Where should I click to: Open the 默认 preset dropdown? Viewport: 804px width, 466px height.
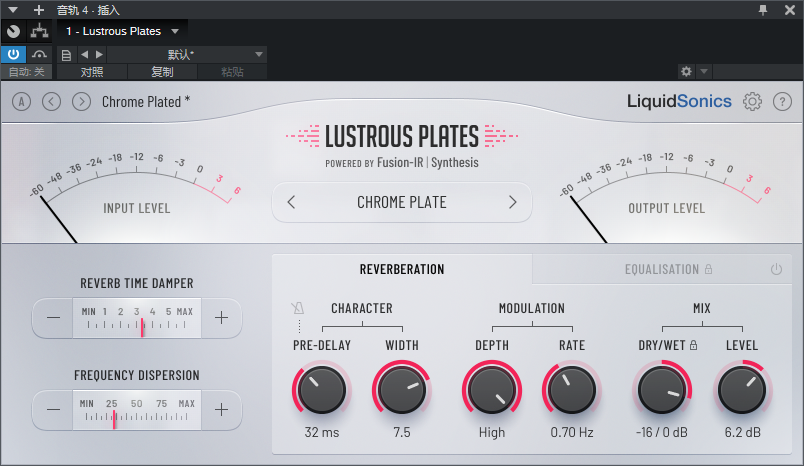point(187,54)
